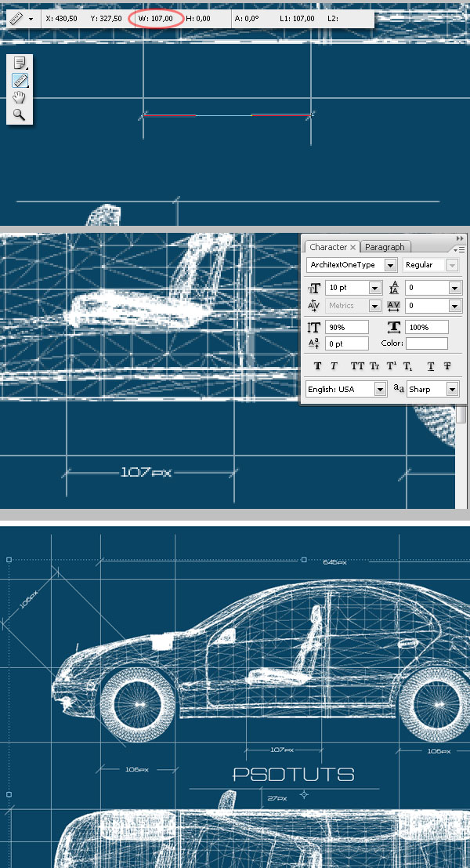470x868 pixels.
Task: Switch to the Paragraph tab
Action: coord(385,247)
